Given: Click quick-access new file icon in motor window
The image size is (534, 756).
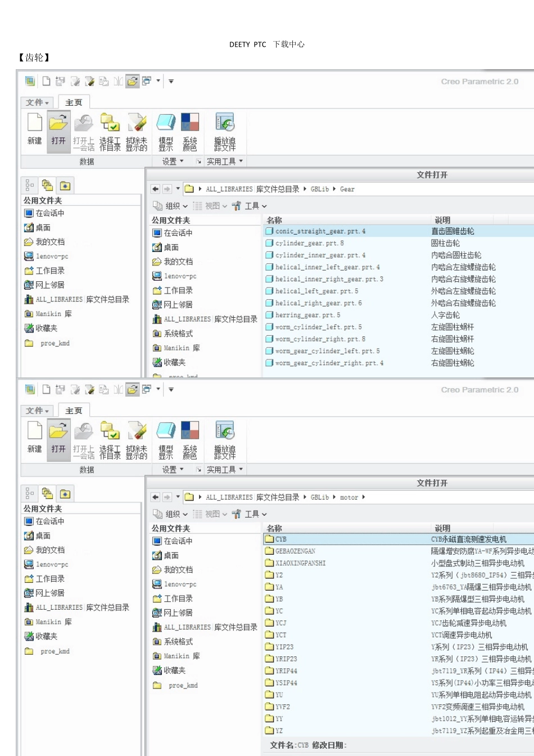Looking at the screenshot, I should coord(46,389).
